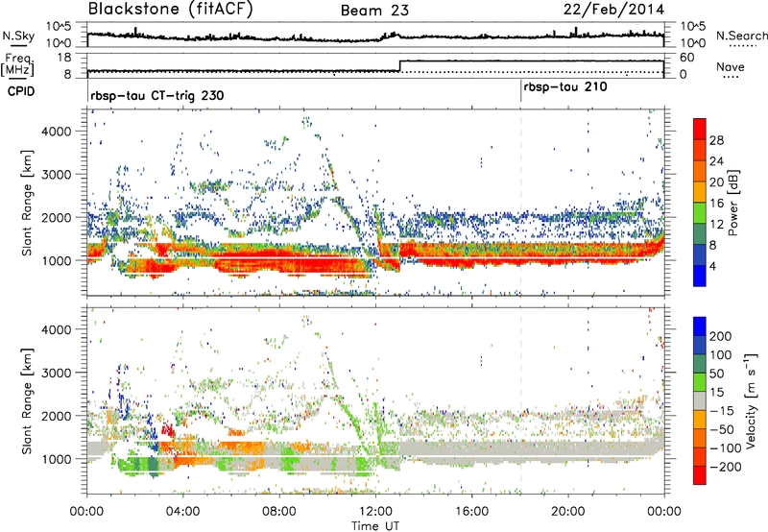
Task: Click the 08:00 time tick label
Action: tap(279, 512)
